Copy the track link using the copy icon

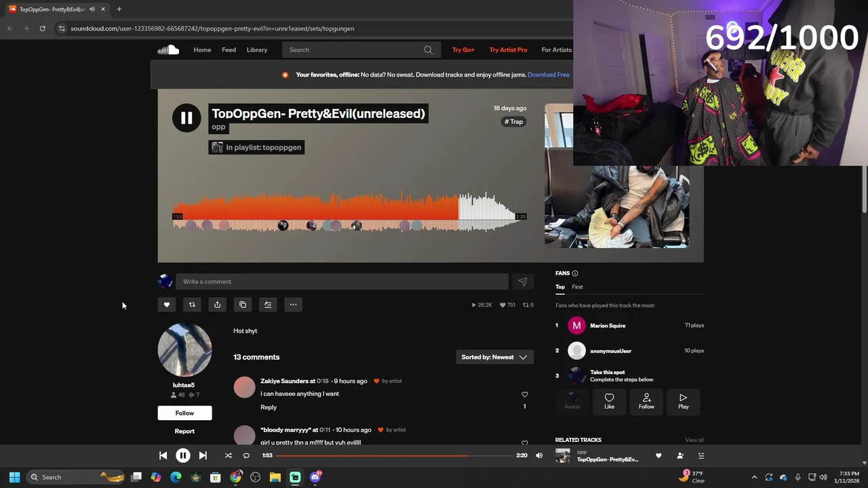click(x=243, y=304)
